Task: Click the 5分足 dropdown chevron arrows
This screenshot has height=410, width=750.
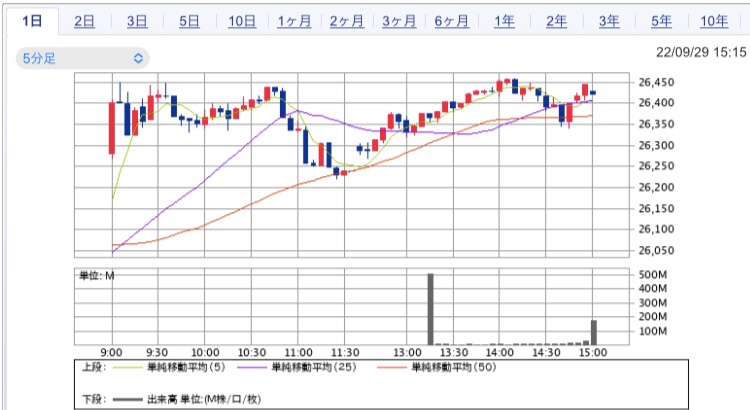Action: point(138,58)
